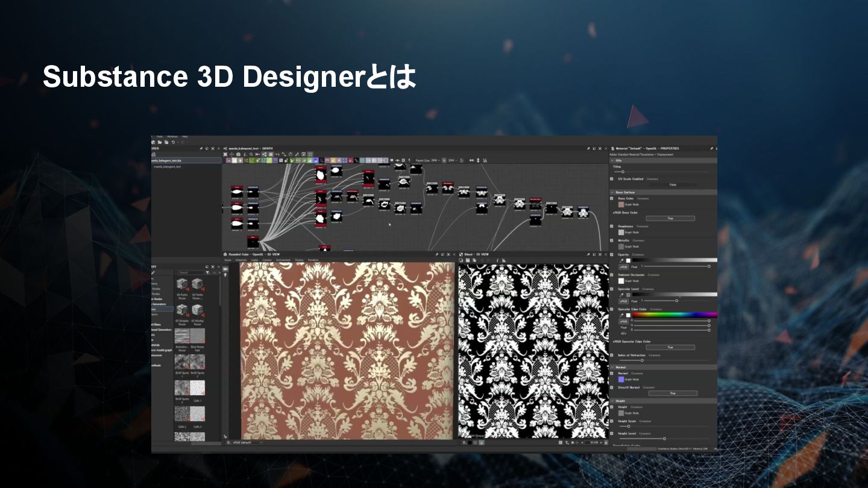The height and width of the screenshot is (488, 868).
Task: Open the Help menu
Action: [x=184, y=137]
